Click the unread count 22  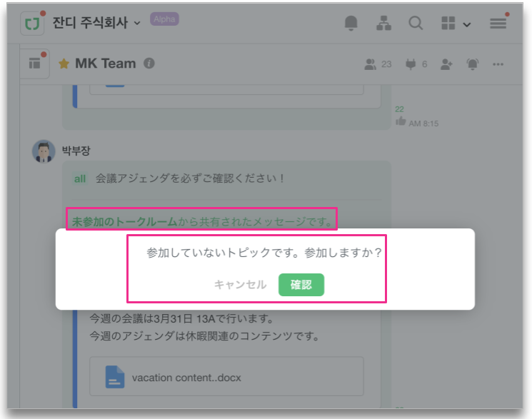click(399, 109)
